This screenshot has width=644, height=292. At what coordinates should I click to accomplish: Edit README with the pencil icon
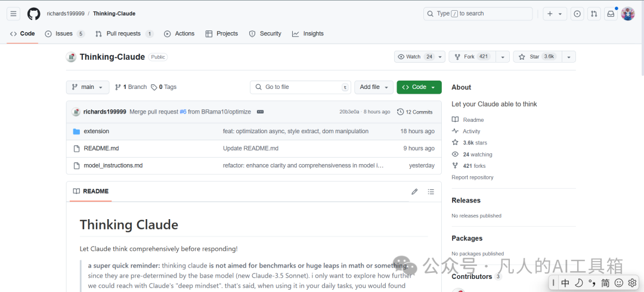pyautogui.click(x=415, y=192)
